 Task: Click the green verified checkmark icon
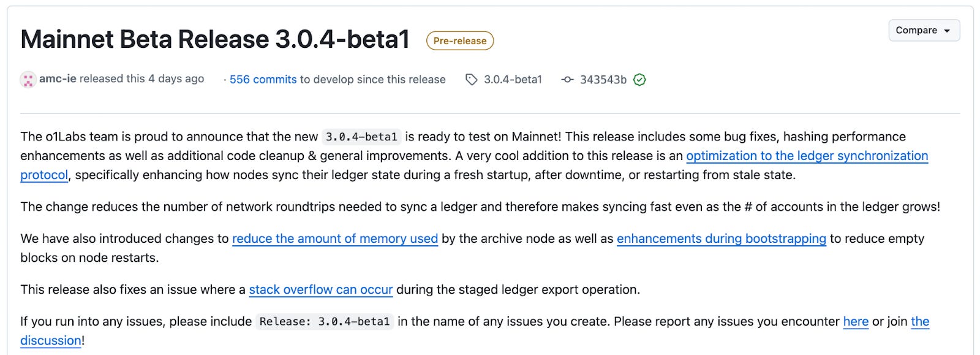(x=639, y=80)
